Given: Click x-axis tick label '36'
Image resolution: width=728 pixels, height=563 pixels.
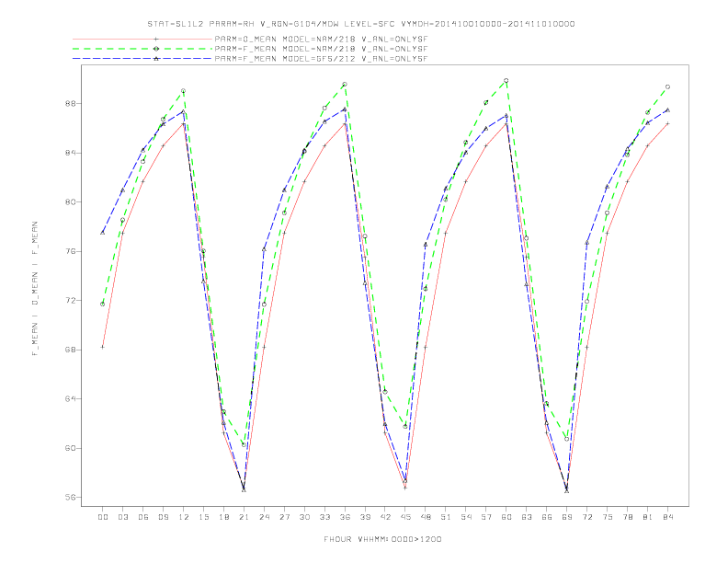Looking at the screenshot, I should [345, 517].
